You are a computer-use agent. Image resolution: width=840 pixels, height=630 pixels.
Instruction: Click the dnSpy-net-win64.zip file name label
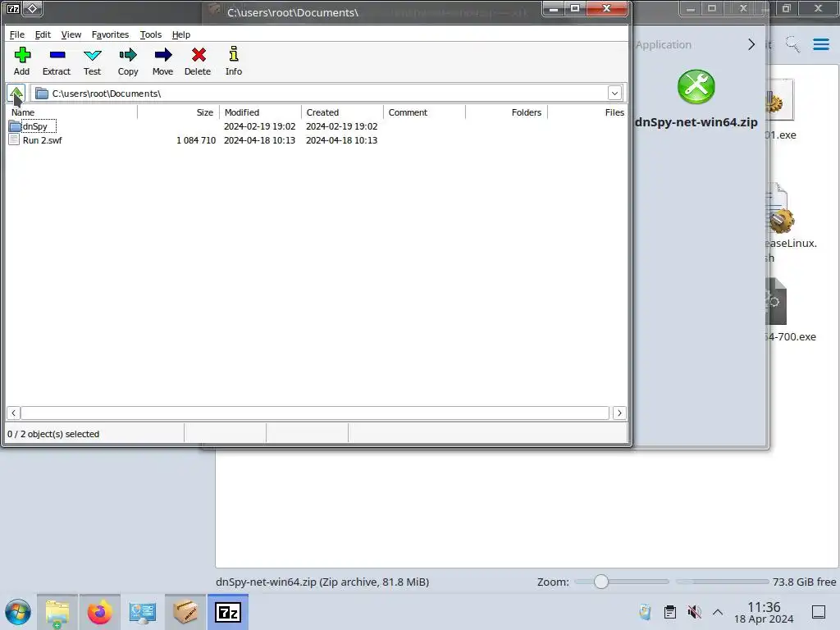coord(696,122)
